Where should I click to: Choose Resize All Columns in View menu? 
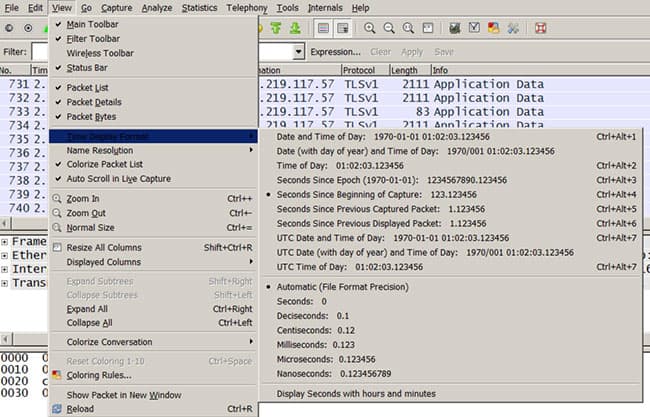point(153,247)
